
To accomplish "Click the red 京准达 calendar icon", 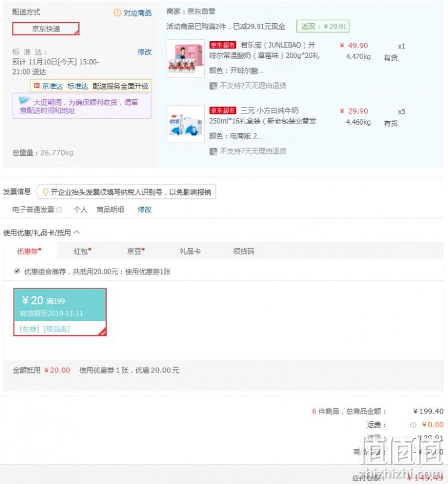I will (x=36, y=85).
